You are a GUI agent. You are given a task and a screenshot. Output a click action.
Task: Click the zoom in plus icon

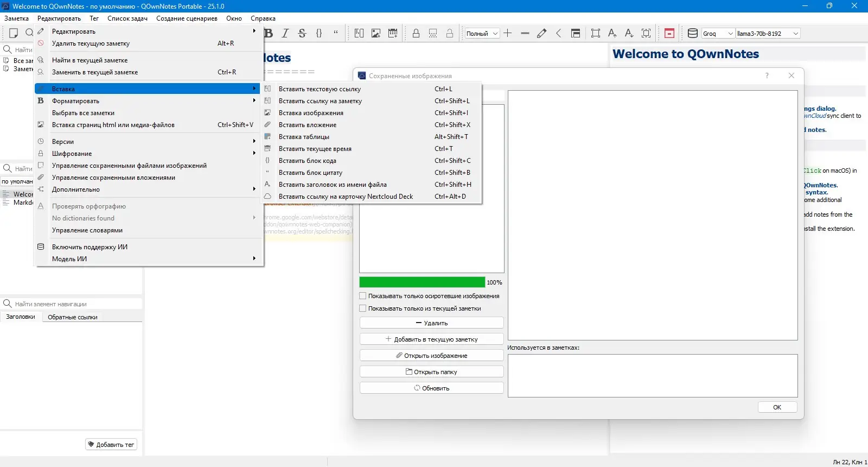pos(508,33)
